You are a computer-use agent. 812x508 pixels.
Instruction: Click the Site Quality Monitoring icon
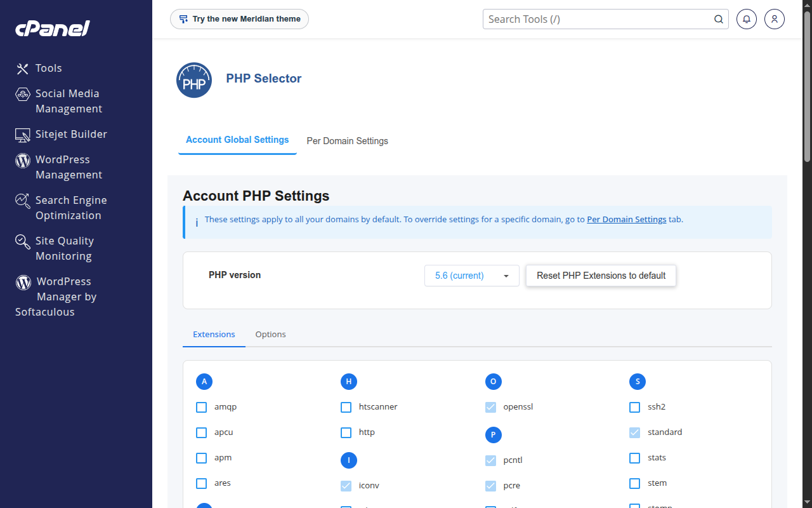pos(23,241)
